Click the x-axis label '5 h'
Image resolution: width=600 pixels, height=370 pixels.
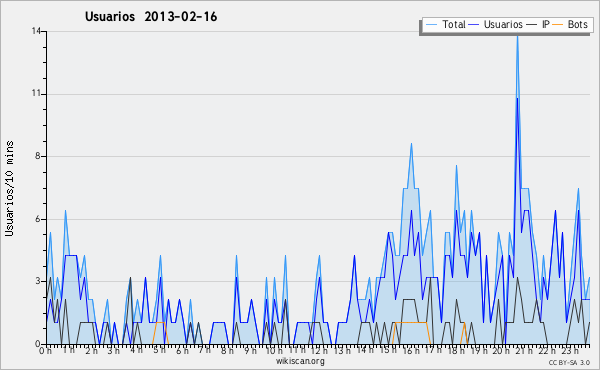[159, 350]
